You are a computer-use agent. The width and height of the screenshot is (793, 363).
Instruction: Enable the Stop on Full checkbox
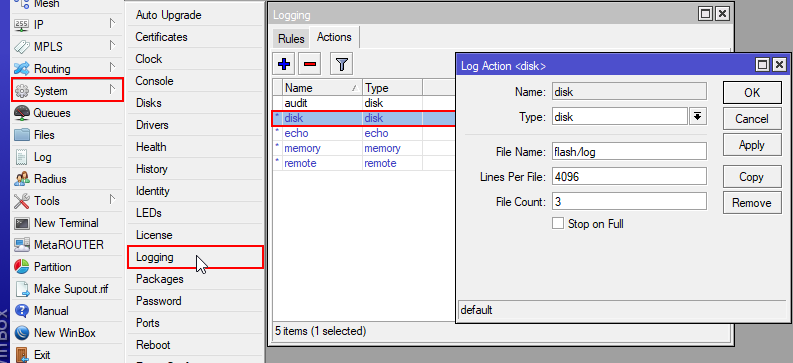pos(558,223)
